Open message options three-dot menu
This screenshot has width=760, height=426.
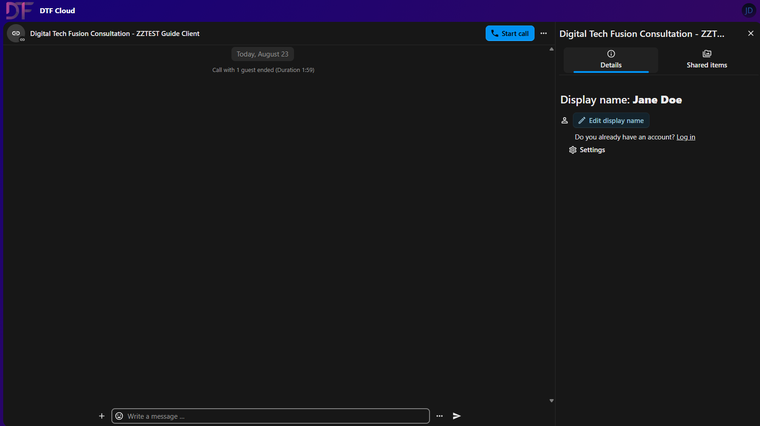439,416
